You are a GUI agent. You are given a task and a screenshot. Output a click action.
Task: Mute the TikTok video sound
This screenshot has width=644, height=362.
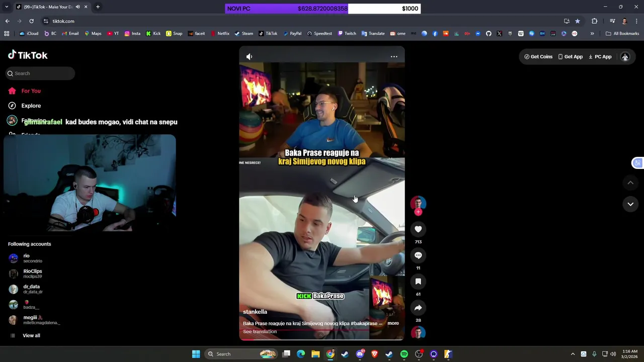[249, 57]
